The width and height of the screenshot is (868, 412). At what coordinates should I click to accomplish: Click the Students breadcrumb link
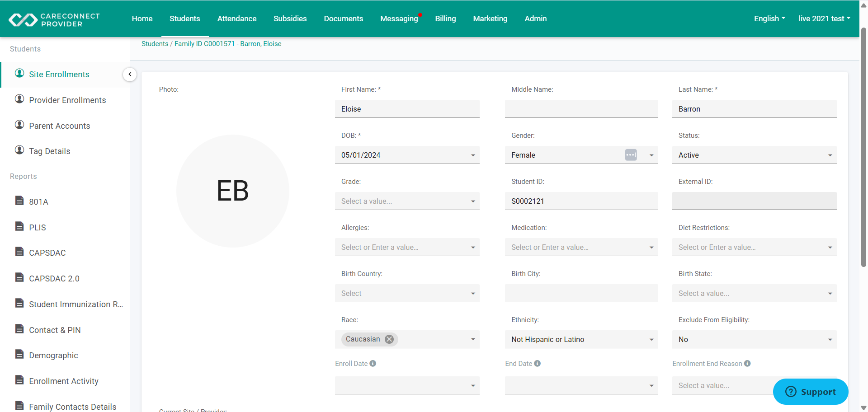tap(155, 44)
